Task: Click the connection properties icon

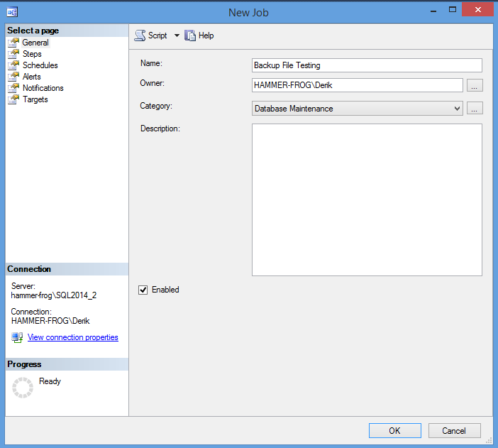Action: click(17, 337)
